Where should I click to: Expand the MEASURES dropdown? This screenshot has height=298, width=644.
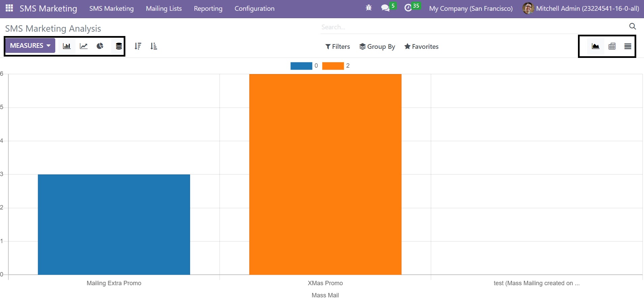[x=30, y=45]
